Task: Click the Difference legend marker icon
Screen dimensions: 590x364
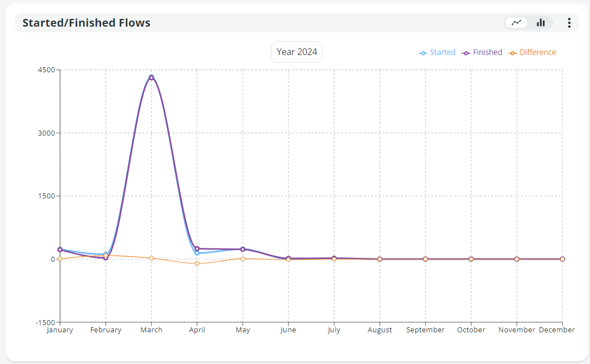Action: [x=513, y=53]
